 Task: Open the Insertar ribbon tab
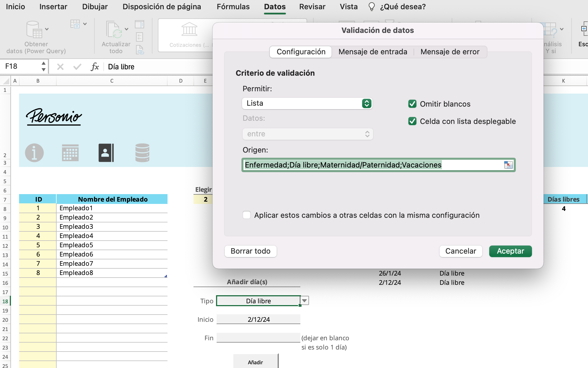point(53,7)
